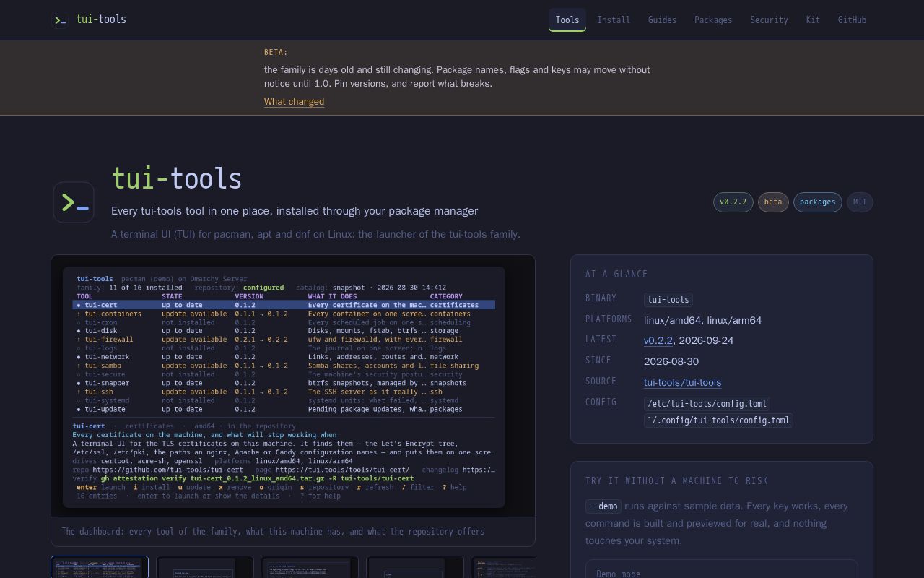
Task: Click the MIT license badge
Action: point(860,202)
